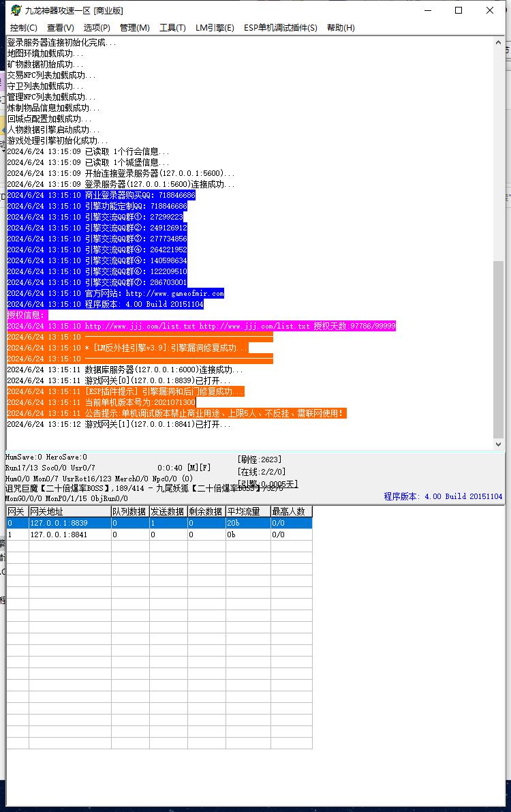Screen dimensions: 511x812
Task: Open the 工具(T) menu
Action: (x=172, y=28)
